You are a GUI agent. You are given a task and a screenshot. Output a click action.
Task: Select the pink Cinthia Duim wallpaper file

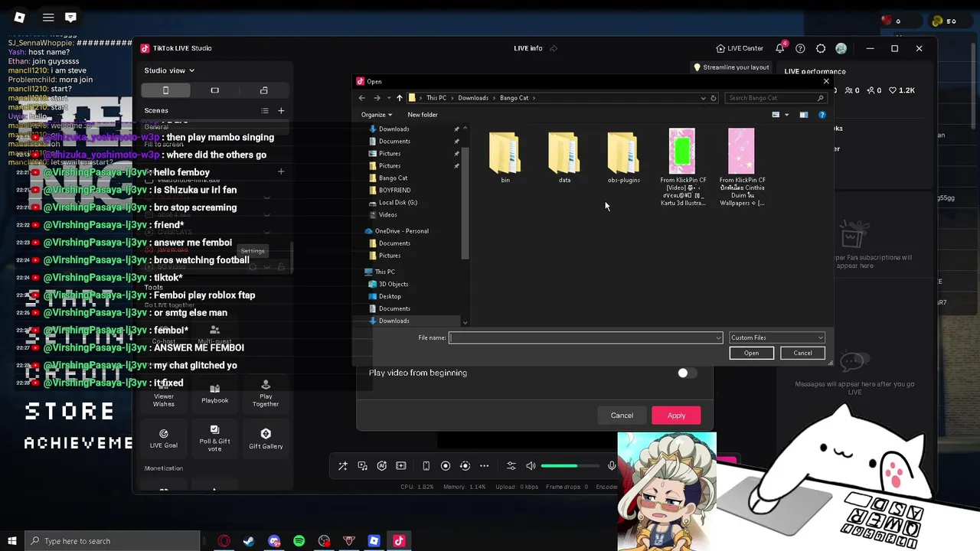point(741,167)
